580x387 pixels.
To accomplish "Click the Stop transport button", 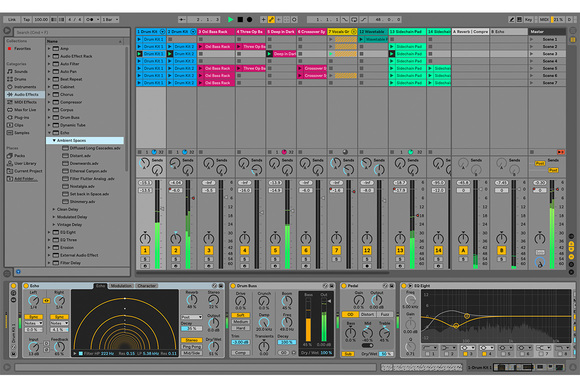I will tap(240, 19).
